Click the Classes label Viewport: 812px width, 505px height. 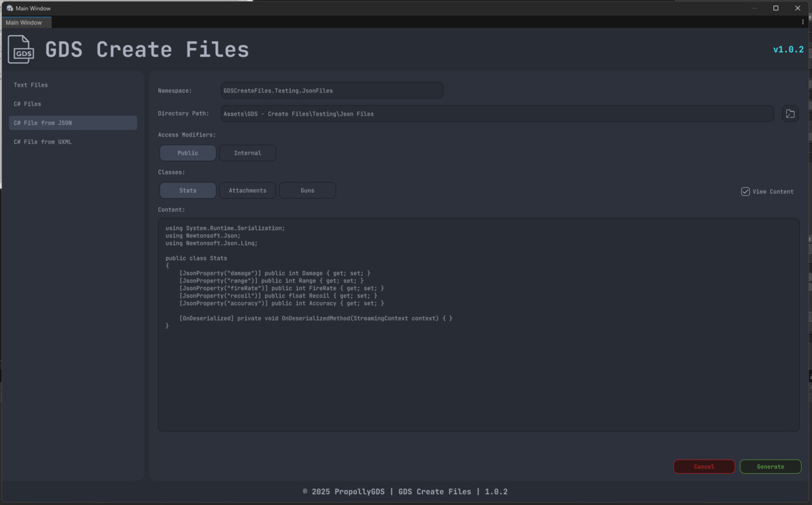coord(171,172)
